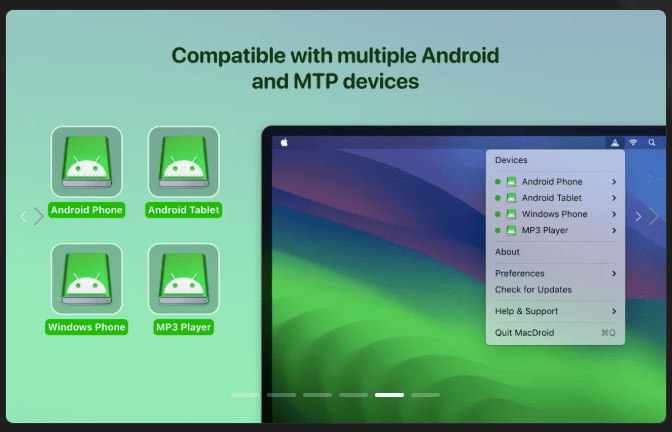This screenshot has height=432, width=672.
Task: Open the Wi-Fi status icon
Action: [x=633, y=143]
